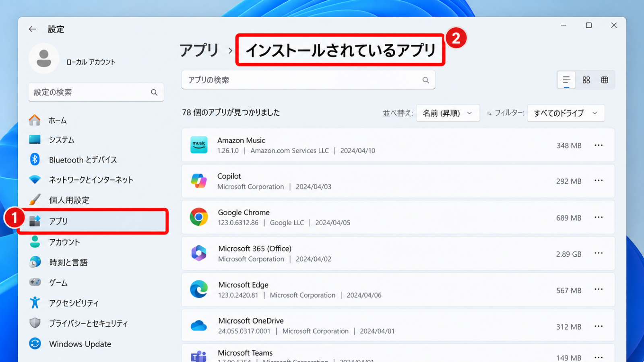Select the Amazon Music app name
Viewport: 644px width, 362px height.
coord(241,140)
